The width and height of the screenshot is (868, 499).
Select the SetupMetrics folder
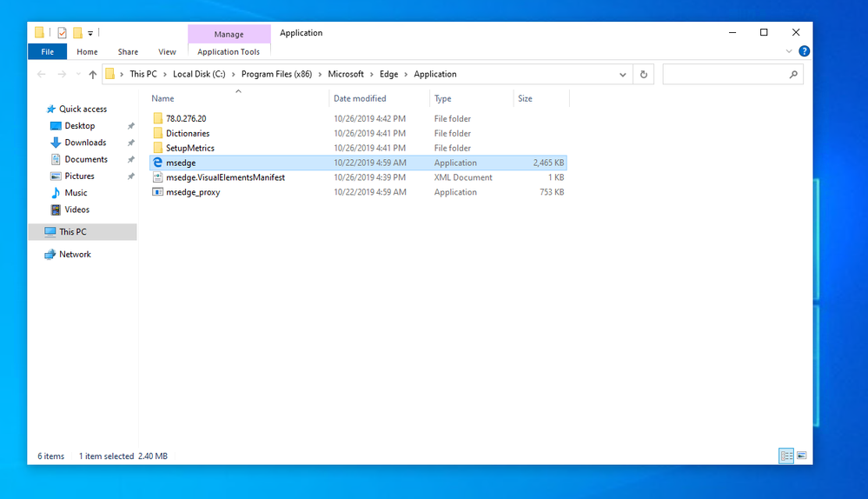tap(358, 148)
